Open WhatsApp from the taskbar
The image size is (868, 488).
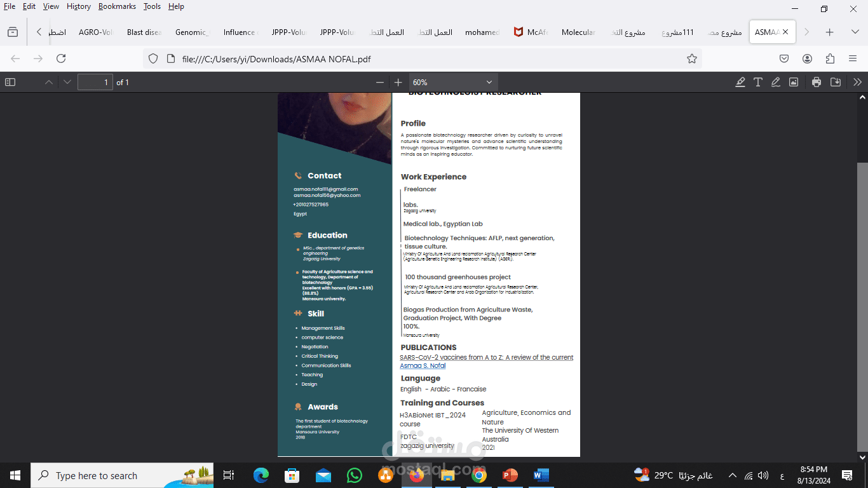tap(355, 475)
